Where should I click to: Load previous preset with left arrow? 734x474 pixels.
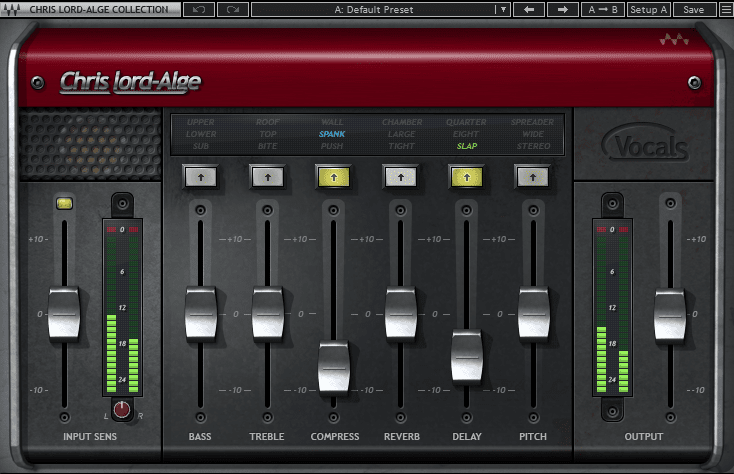coord(529,9)
